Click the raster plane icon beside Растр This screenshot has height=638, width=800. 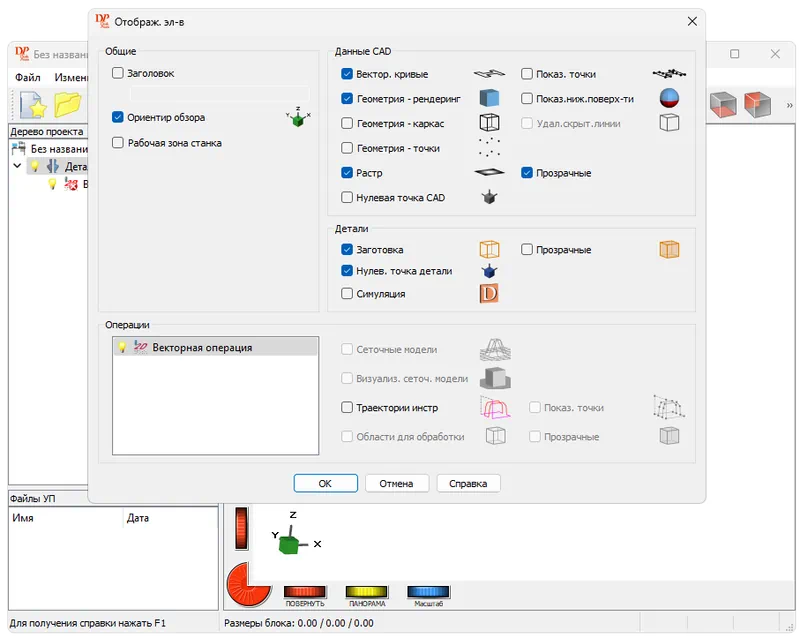489,173
